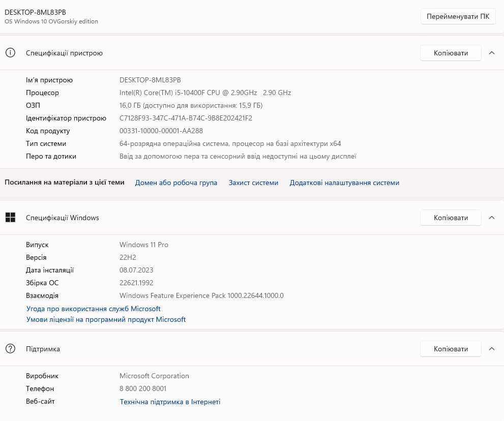504x421 pixels.
Task: Collapse the Специфікації Windows section chevron
Action: tap(491, 218)
